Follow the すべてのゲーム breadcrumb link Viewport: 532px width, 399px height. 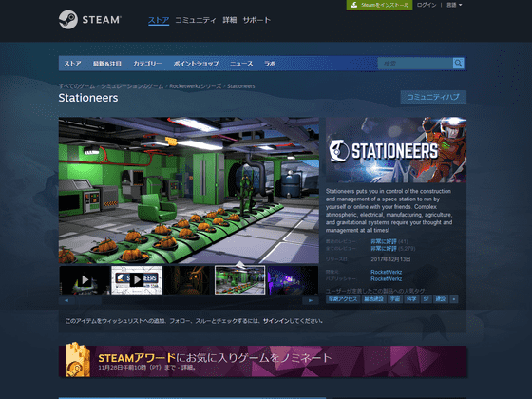[77, 86]
